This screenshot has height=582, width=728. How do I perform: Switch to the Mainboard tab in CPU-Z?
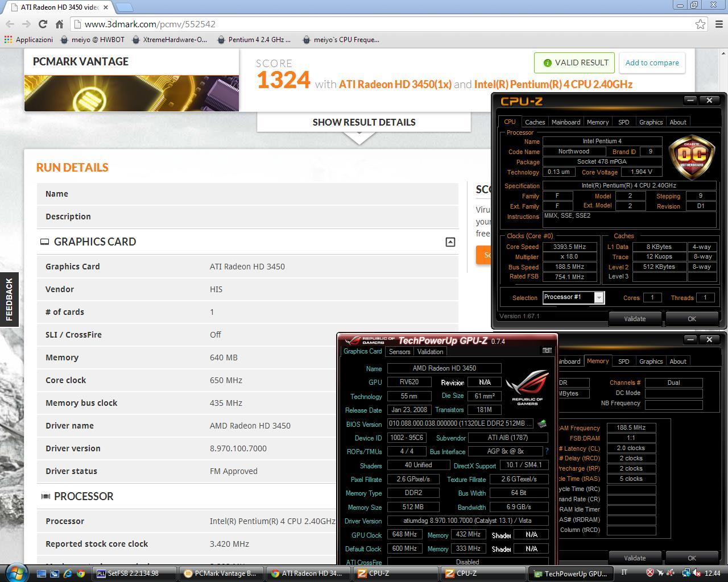[566, 122]
